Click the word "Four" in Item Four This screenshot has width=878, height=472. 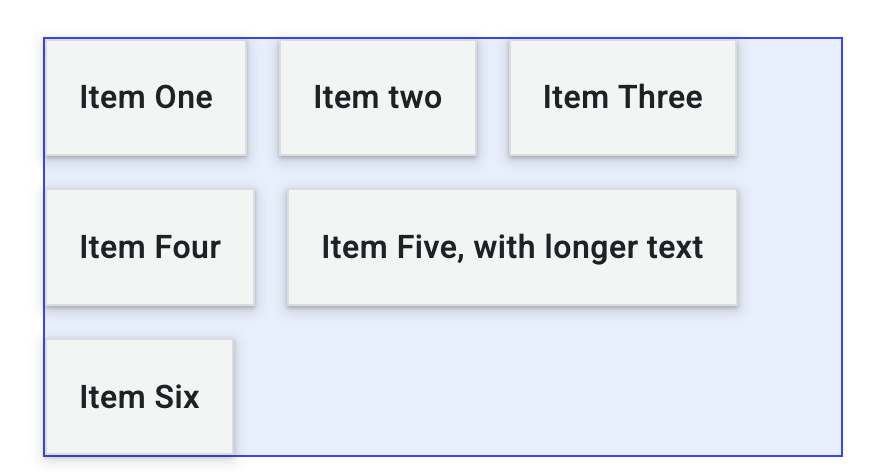point(188,247)
